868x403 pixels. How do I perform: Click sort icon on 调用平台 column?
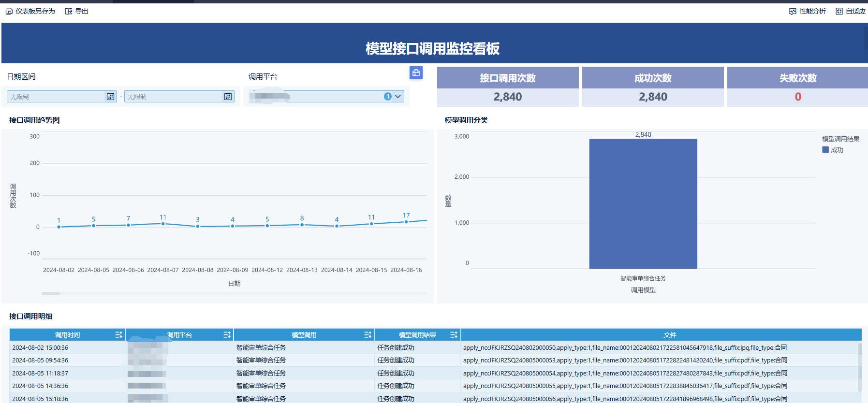[227, 335]
